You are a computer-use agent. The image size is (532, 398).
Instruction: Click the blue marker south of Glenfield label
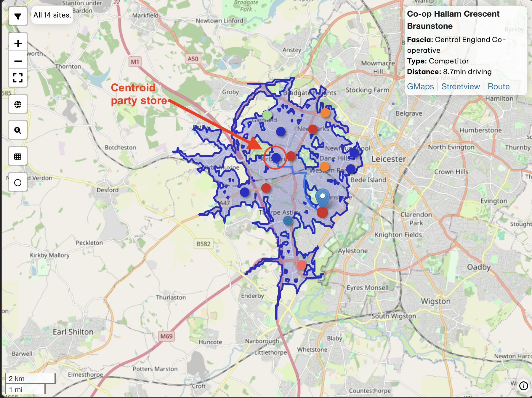tap(281, 131)
